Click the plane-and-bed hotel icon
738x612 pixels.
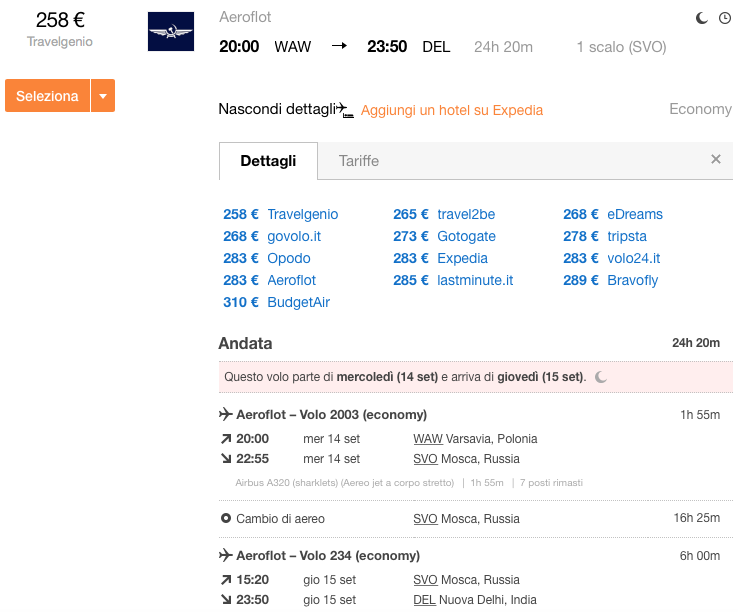click(x=345, y=110)
